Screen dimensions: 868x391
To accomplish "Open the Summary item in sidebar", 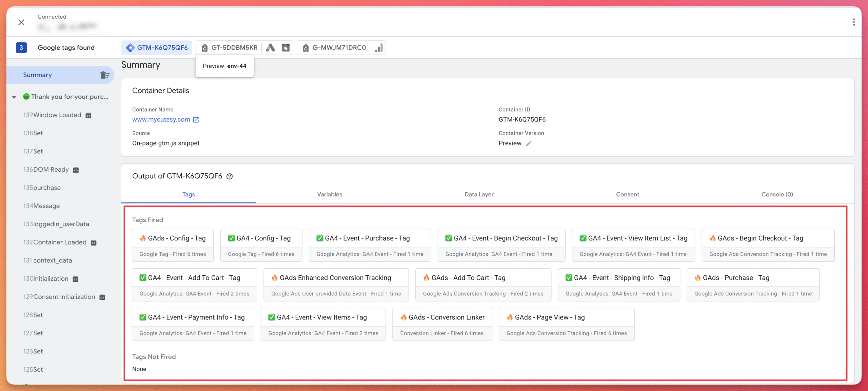I will coord(60,75).
